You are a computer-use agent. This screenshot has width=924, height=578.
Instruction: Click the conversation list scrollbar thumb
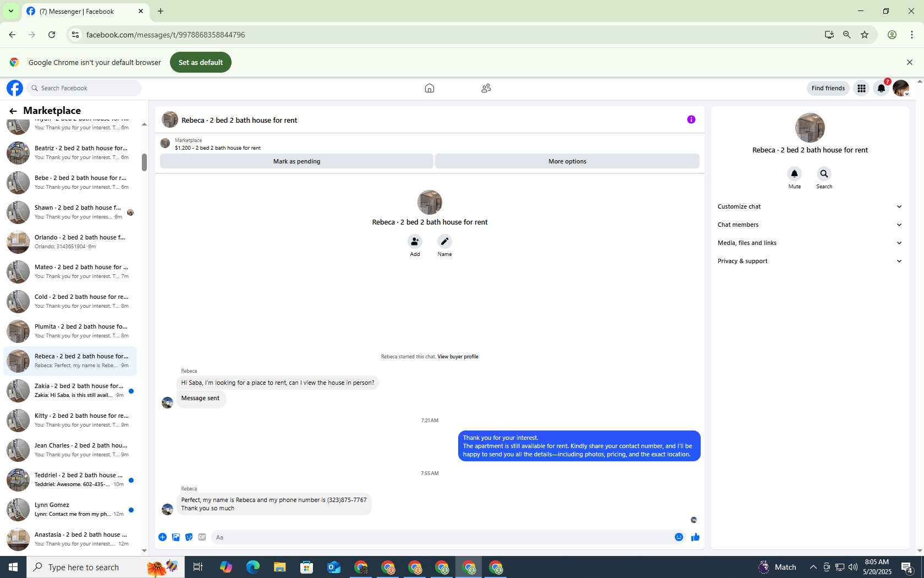[x=144, y=162]
